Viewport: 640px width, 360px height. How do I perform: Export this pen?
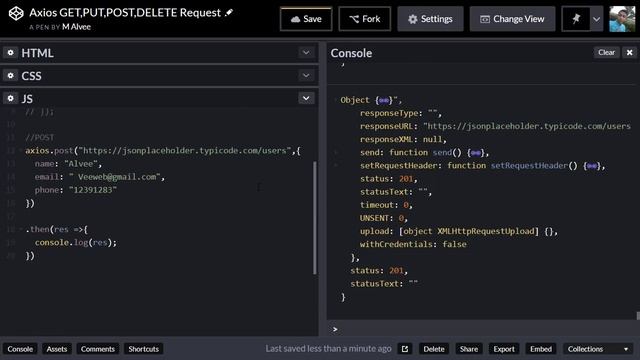pos(504,349)
